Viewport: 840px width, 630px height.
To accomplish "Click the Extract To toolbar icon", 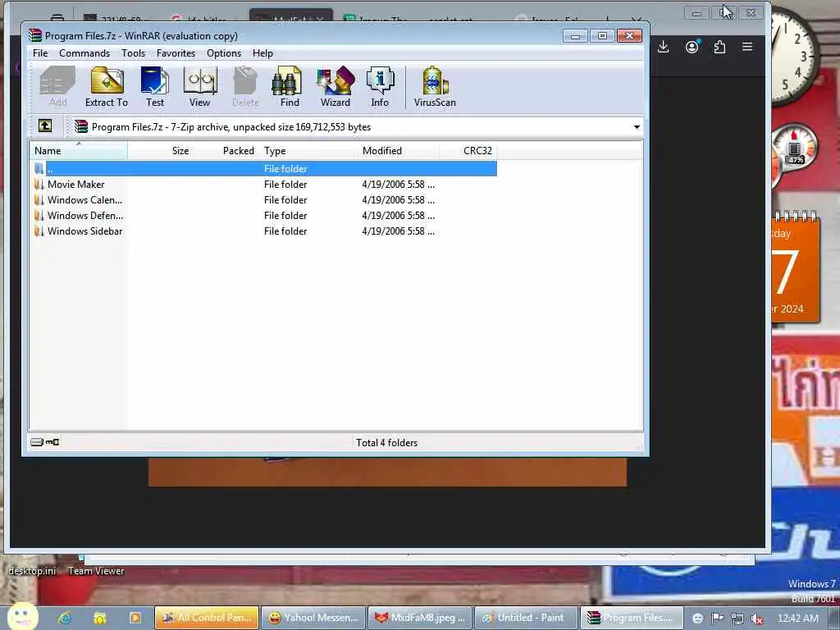I will (x=107, y=87).
